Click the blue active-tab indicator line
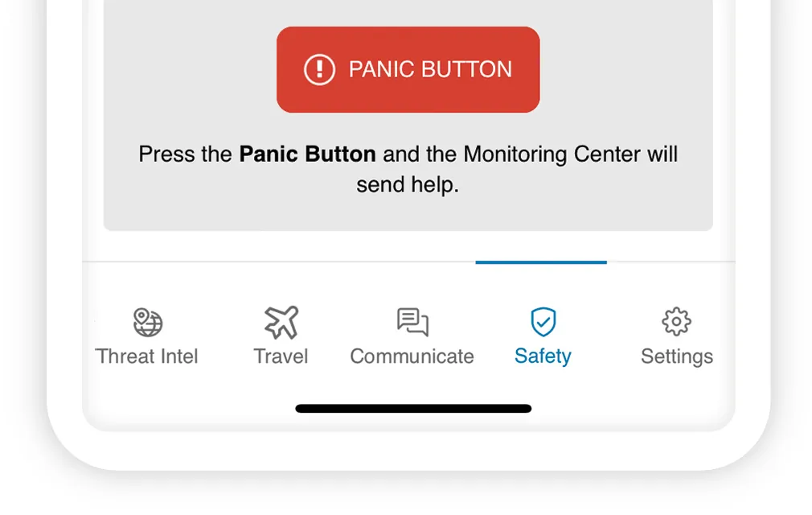 coord(541,262)
